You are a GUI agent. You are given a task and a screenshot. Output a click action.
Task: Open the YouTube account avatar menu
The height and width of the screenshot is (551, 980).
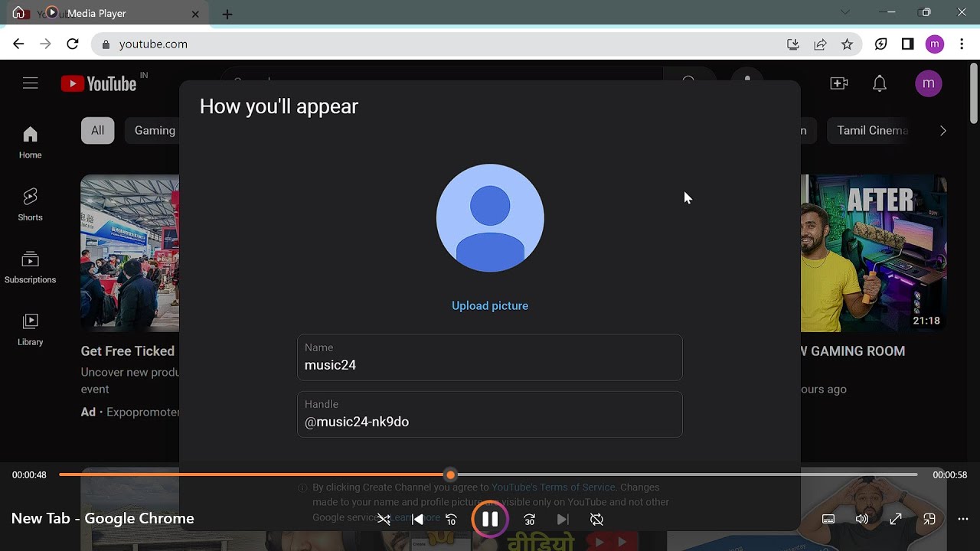(929, 83)
